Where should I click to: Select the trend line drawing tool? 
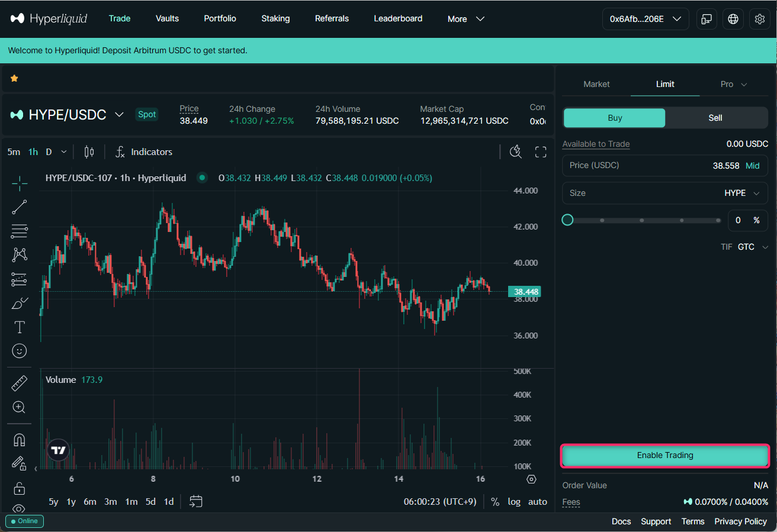point(20,207)
